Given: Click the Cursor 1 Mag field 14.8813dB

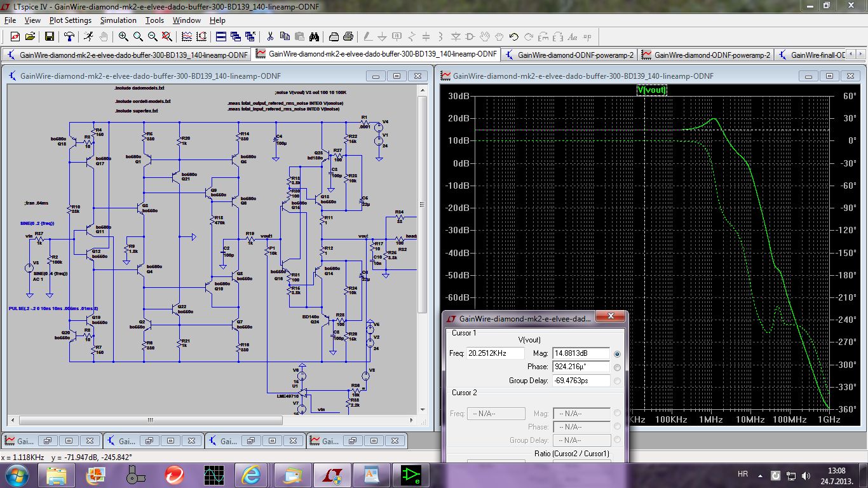Looking at the screenshot, I should tap(581, 353).
